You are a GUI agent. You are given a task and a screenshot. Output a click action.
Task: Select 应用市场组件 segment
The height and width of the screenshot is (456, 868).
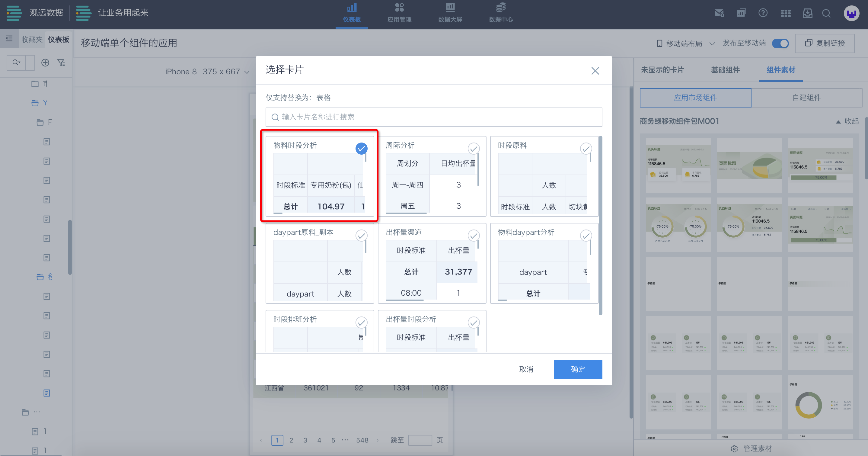(x=695, y=98)
